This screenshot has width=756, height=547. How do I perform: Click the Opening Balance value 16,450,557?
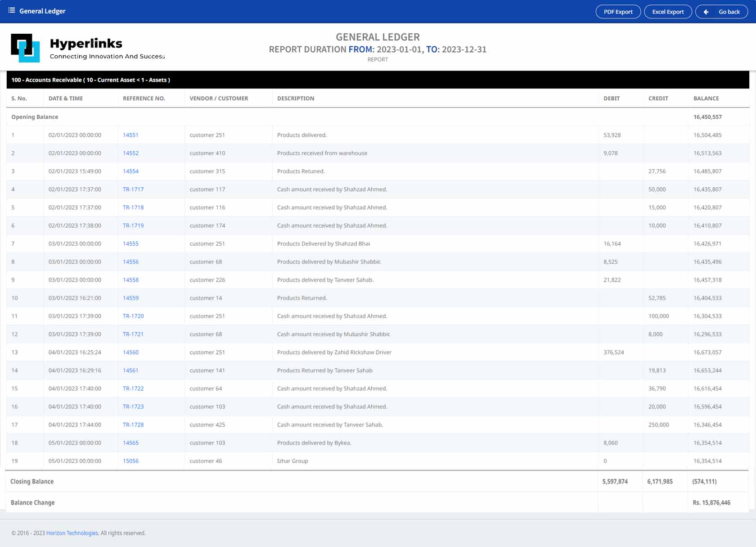point(707,117)
